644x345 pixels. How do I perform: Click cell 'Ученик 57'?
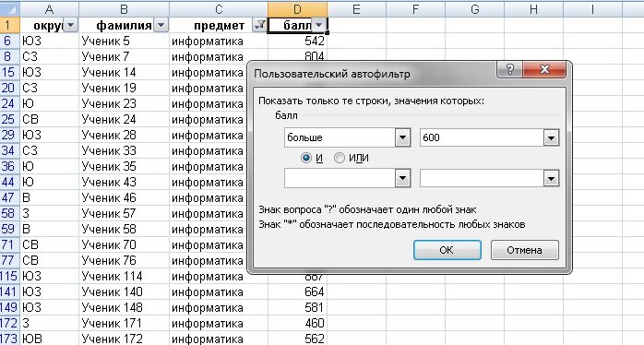click(124, 213)
